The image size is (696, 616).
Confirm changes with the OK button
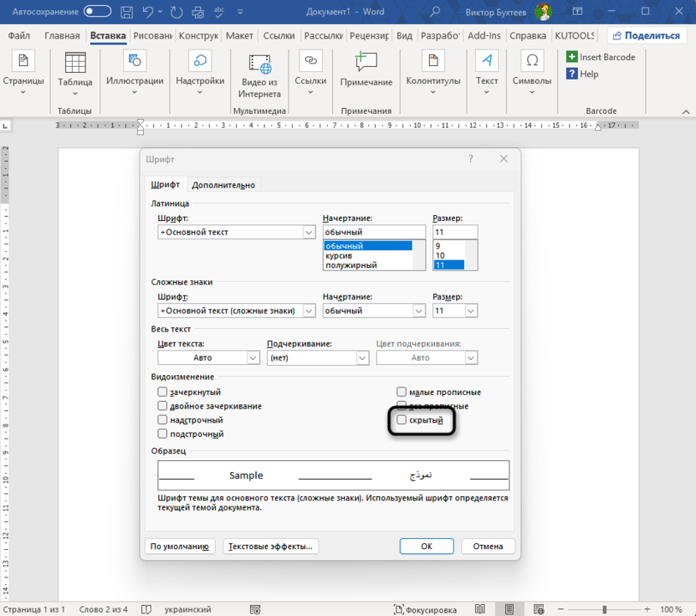[x=427, y=546]
